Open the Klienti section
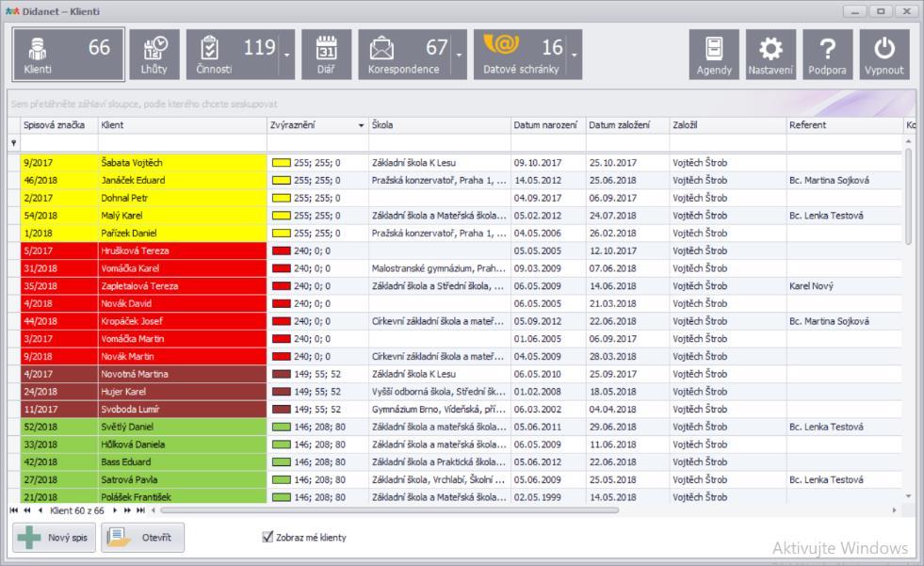This screenshot has width=924, height=566. pos(69,55)
